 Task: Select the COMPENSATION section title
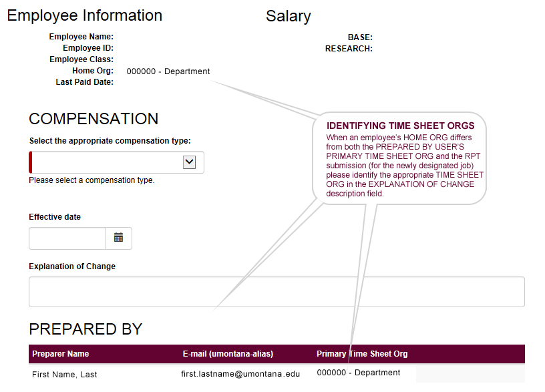93,119
